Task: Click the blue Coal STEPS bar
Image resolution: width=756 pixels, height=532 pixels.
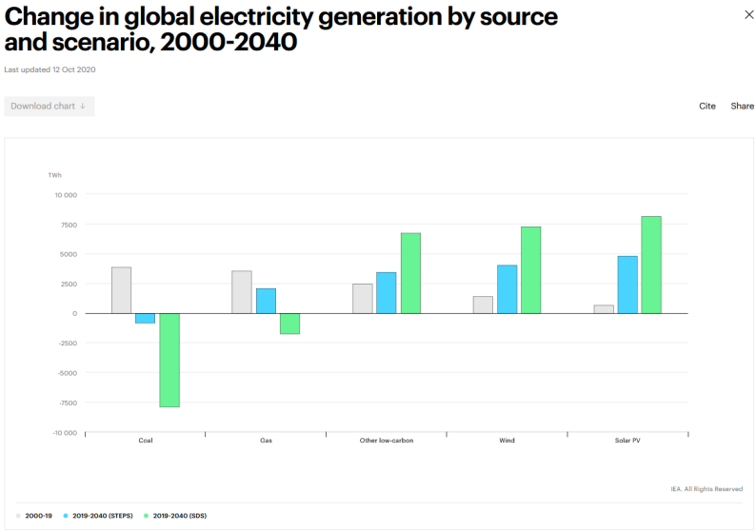Action: [145, 318]
